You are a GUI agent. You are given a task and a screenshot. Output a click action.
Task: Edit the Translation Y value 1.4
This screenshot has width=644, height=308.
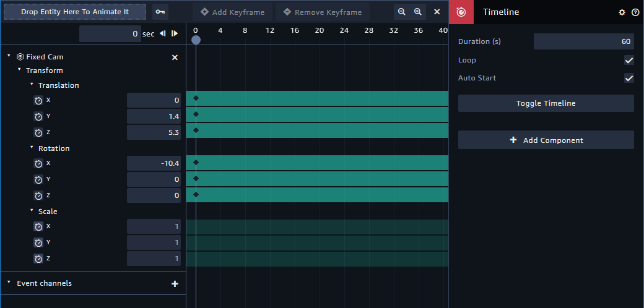[x=154, y=116]
